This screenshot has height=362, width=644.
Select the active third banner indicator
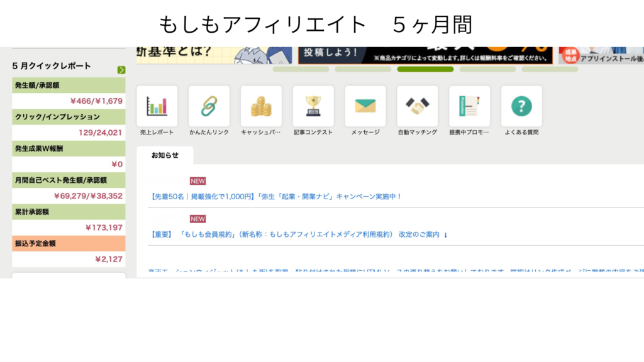point(426,69)
